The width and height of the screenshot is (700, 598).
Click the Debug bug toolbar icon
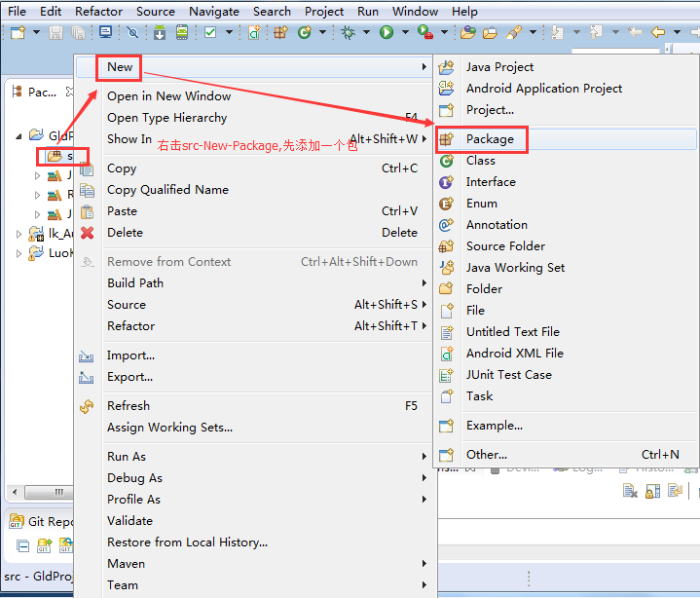(348, 32)
